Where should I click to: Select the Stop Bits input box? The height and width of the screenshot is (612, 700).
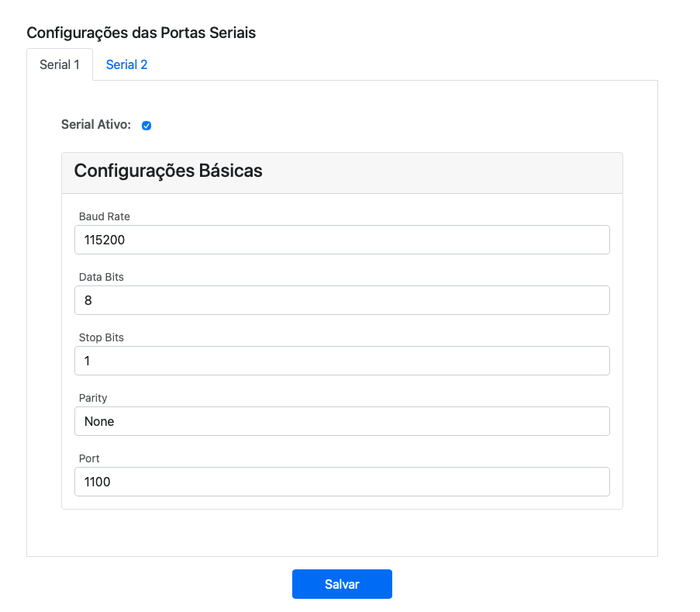click(342, 361)
